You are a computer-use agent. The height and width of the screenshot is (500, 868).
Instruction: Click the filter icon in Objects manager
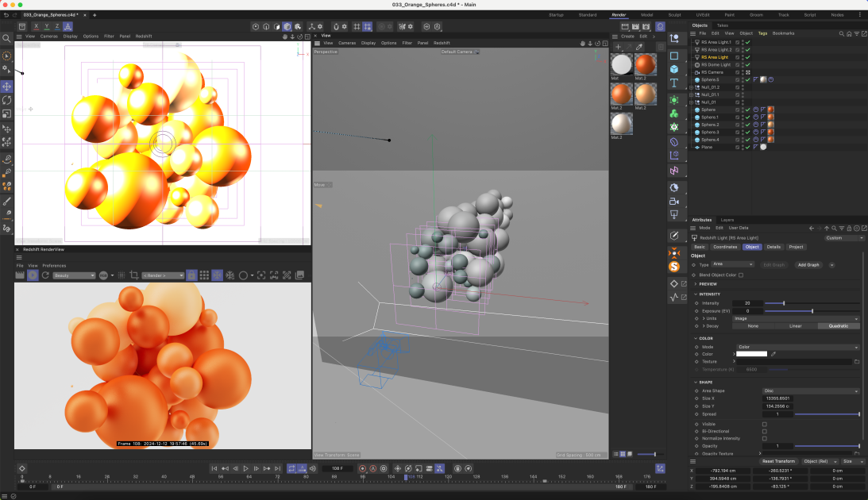pos(856,34)
